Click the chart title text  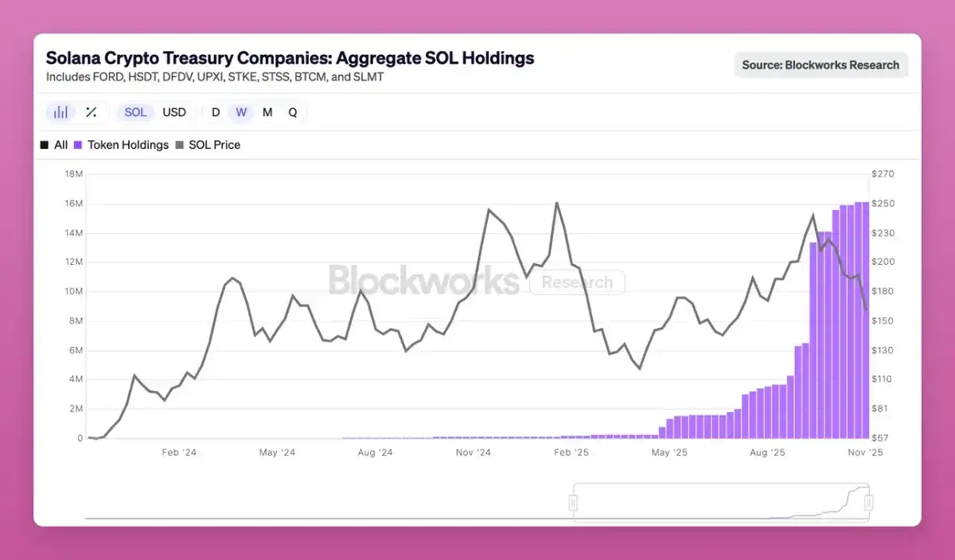290,57
